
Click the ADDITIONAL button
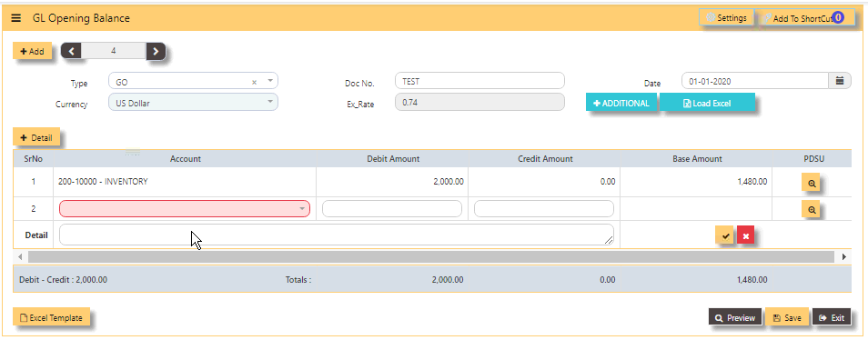(x=621, y=103)
